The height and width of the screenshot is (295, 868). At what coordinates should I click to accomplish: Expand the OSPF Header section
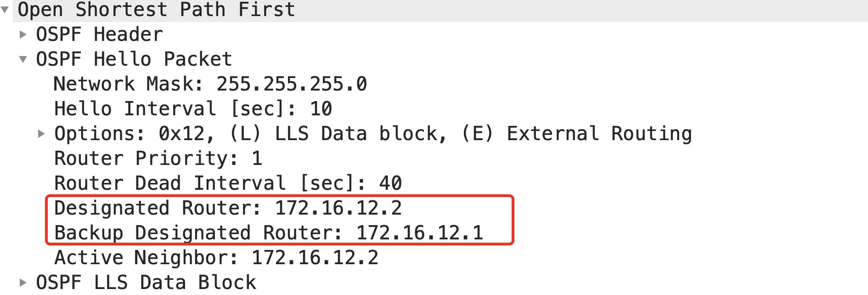click(x=23, y=34)
